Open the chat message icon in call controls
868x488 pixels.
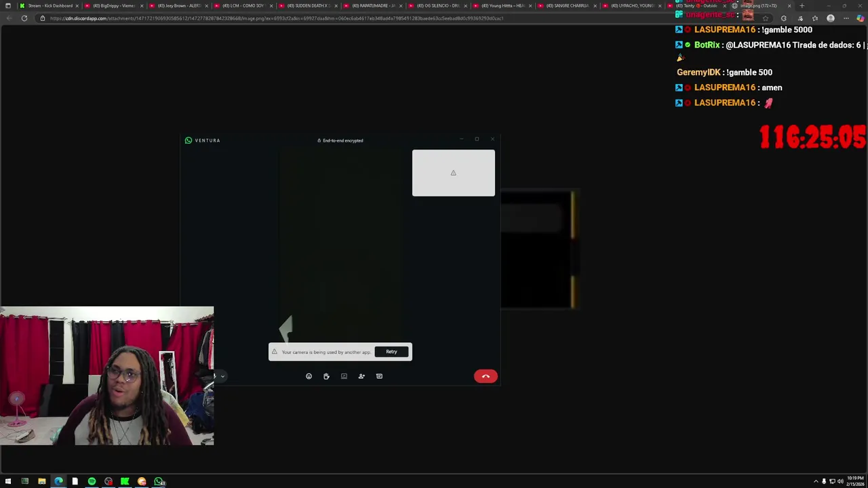click(x=379, y=376)
